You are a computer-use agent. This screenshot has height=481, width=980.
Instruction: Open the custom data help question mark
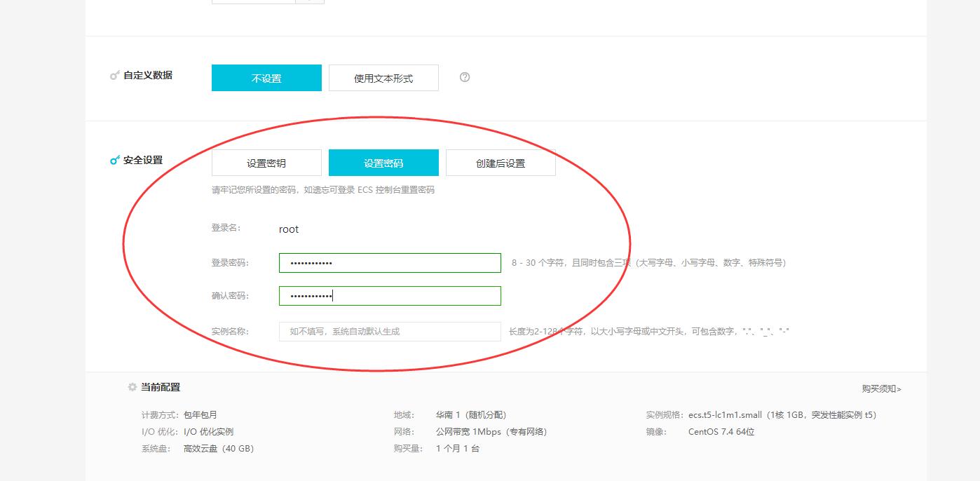(x=465, y=77)
